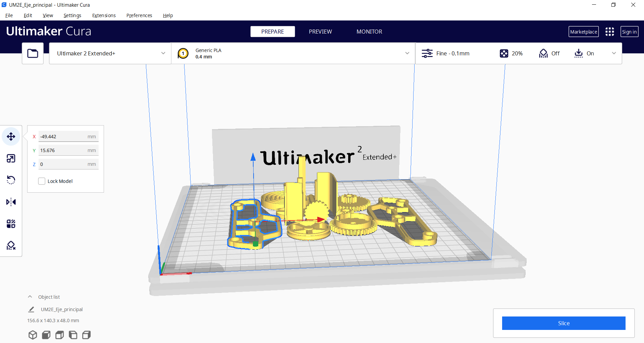This screenshot has width=644, height=343.
Task: Enable the Lock Model checkbox
Action: pos(42,181)
